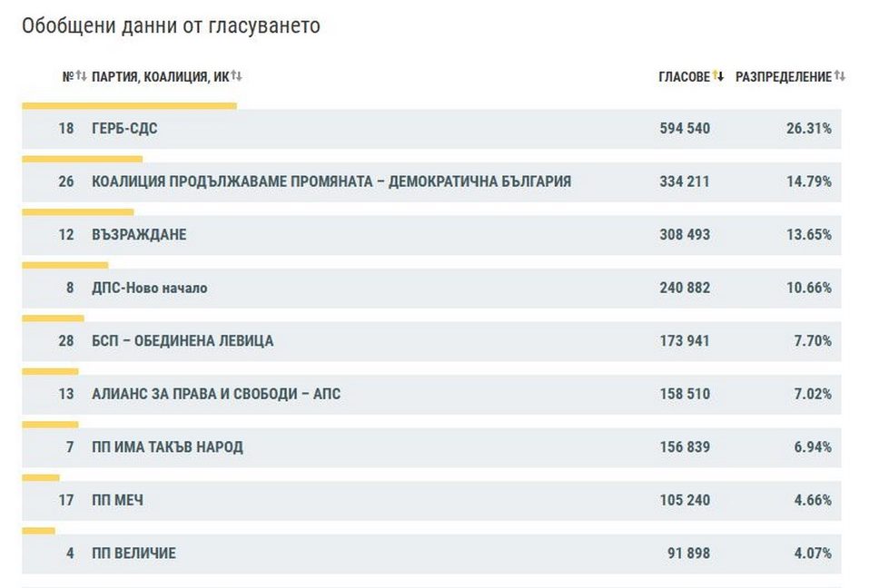
Task: Select the ПП МЕЧ party name
Action: [117, 500]
